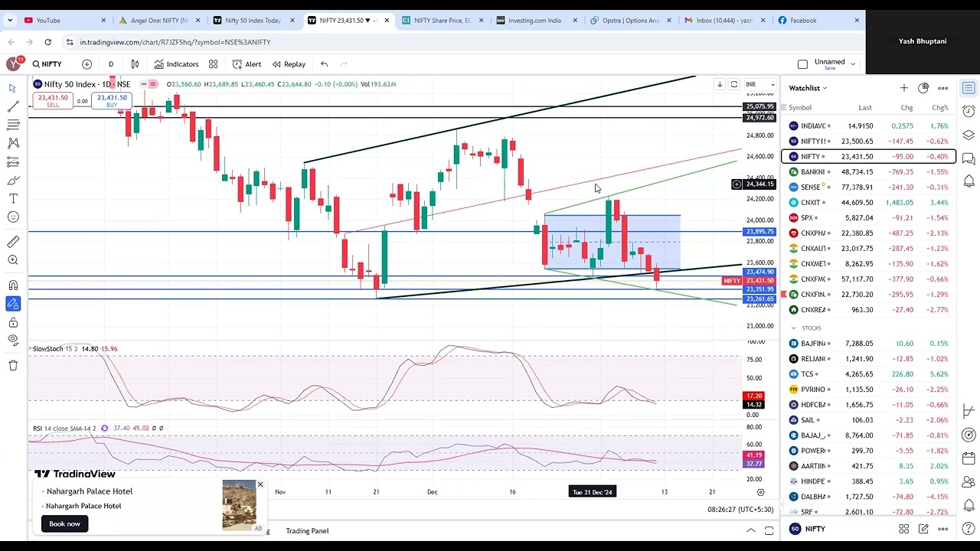
Task: Activate the zoom in tool
Action: point(13,260)
